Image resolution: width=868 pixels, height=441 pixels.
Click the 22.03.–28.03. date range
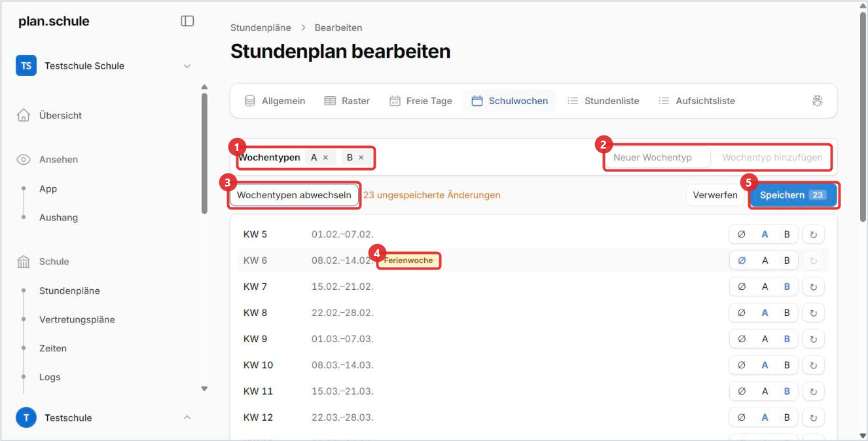(x=342, y=417)
